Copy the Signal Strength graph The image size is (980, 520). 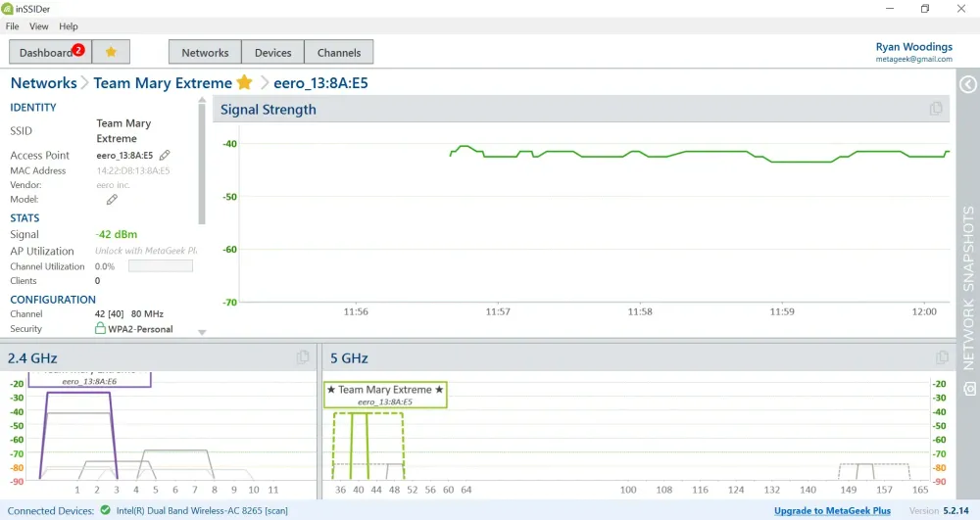[x=935, y=110]
